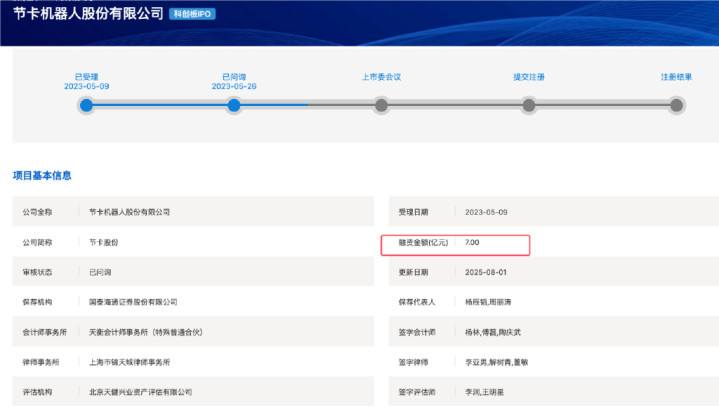Click the 签字评估师 names value

tap(484, 392)
